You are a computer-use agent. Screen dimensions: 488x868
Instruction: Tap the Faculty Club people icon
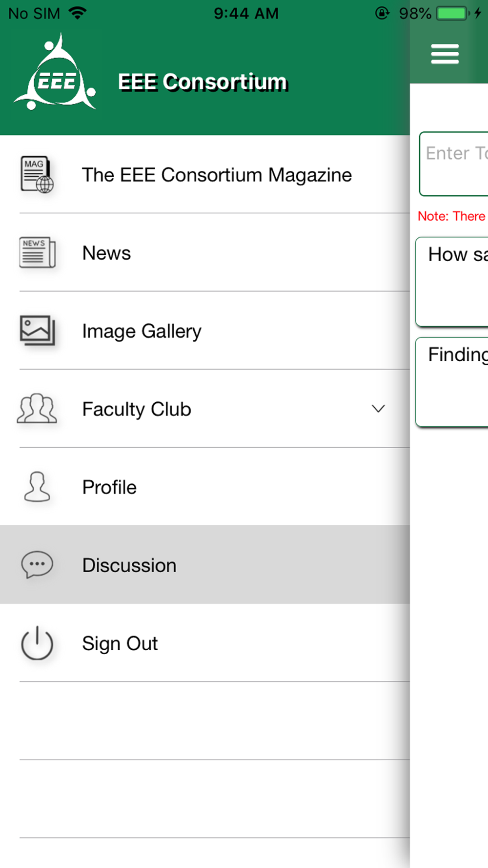pyautogui.click(x=37, y=409)
